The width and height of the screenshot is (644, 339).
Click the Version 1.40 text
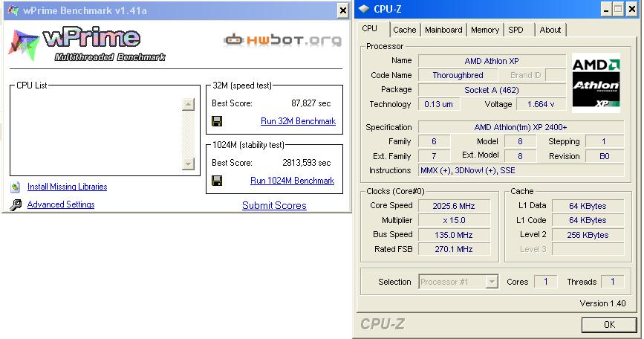click(x=602, y=303)
